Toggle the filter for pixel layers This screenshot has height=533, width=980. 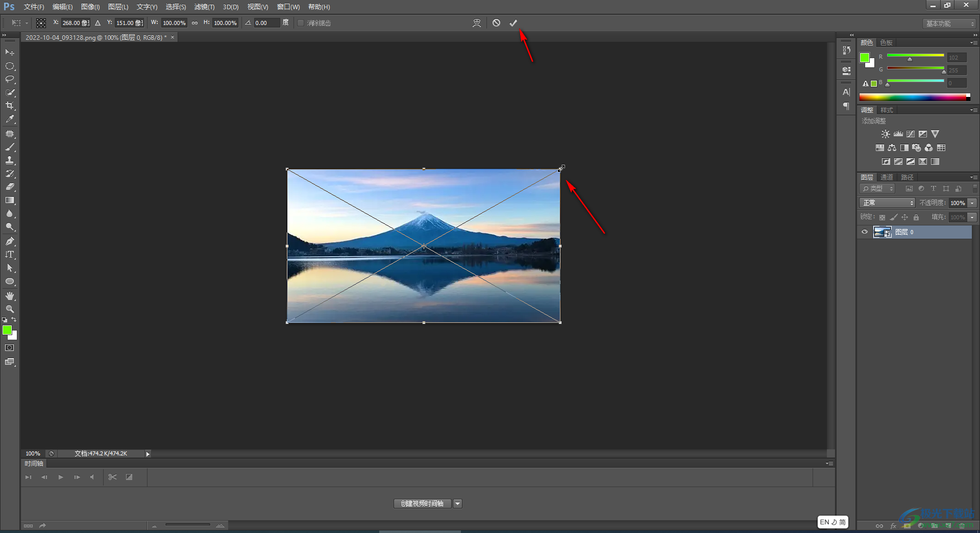tap(909, 189)
